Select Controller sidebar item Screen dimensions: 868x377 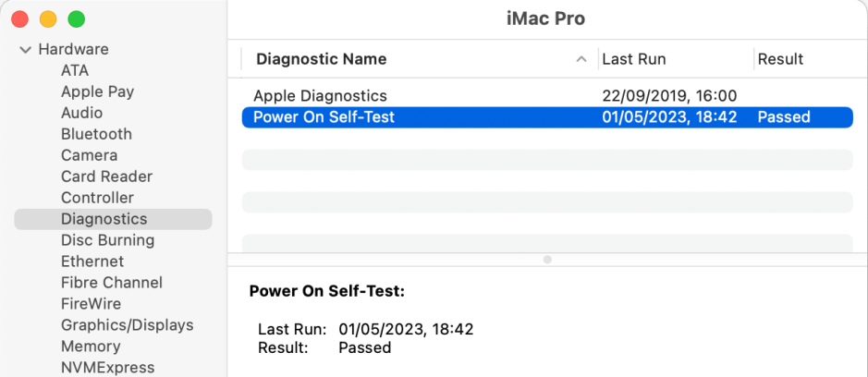[x=97, y=198]
